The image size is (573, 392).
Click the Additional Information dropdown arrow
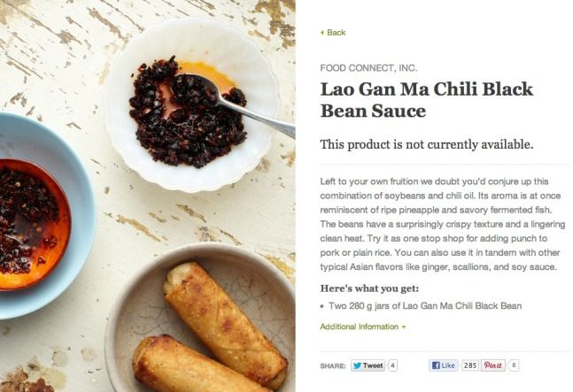404,327
